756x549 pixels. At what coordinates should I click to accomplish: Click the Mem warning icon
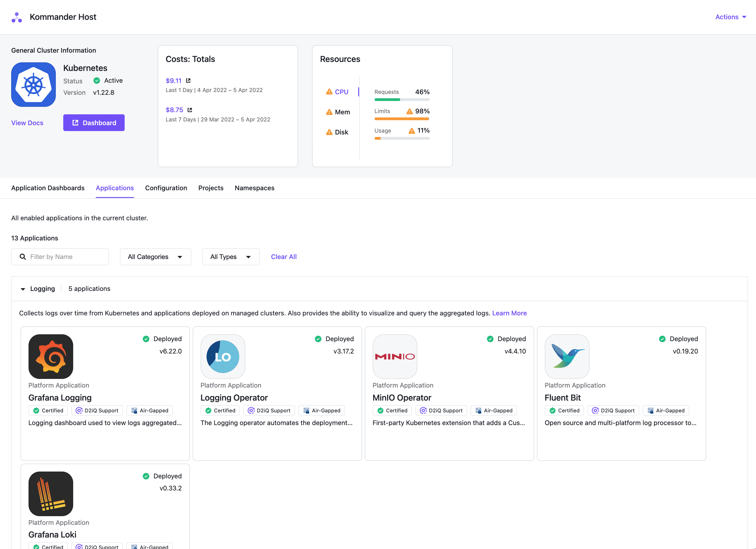tap(329, 112)
